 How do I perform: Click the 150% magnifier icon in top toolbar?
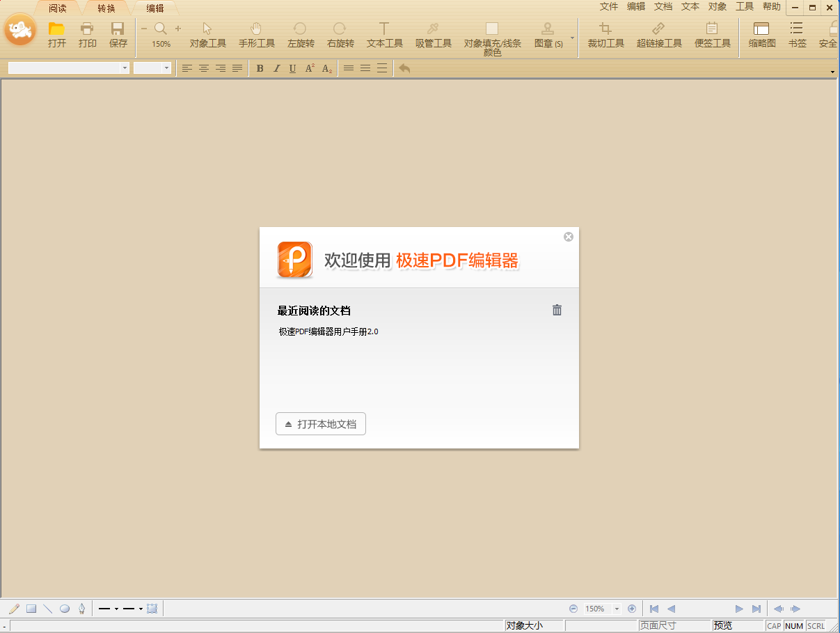coord(161,29)
